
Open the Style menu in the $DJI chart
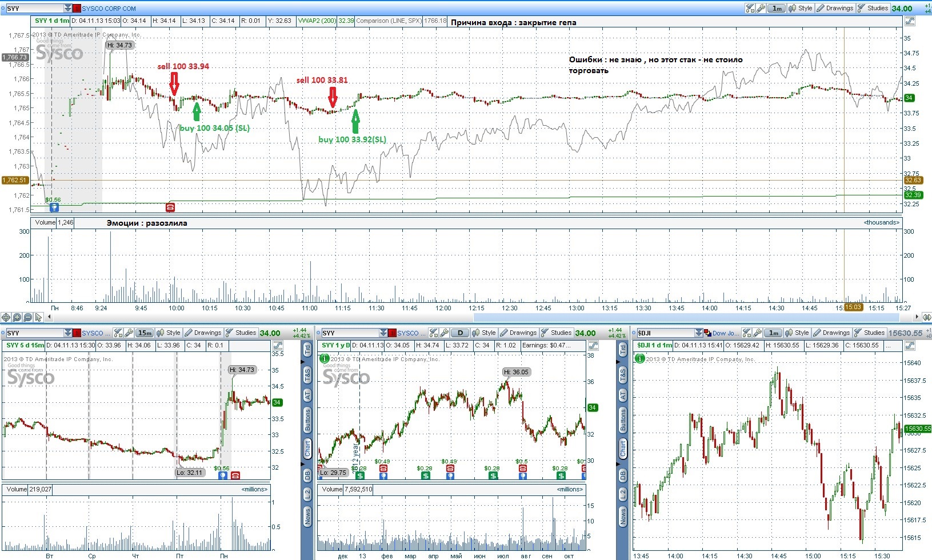[797, 333]
